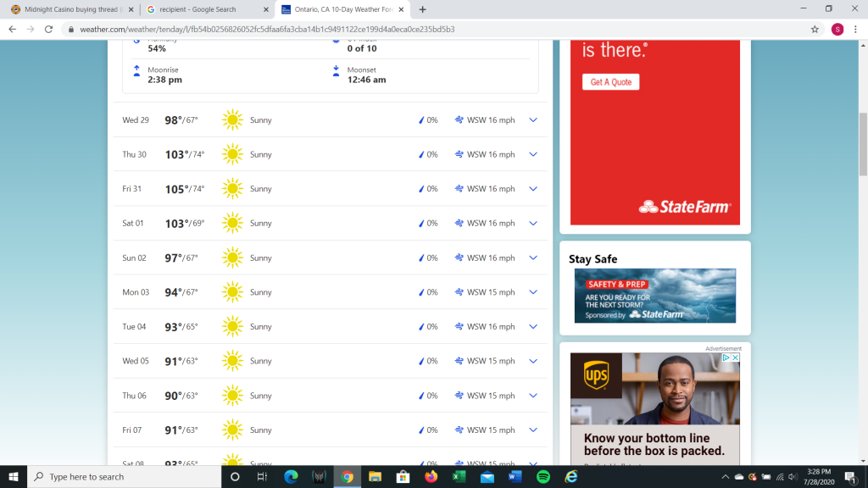
Task: Open the Chrome profile avatar
Action: click(837, 30)
